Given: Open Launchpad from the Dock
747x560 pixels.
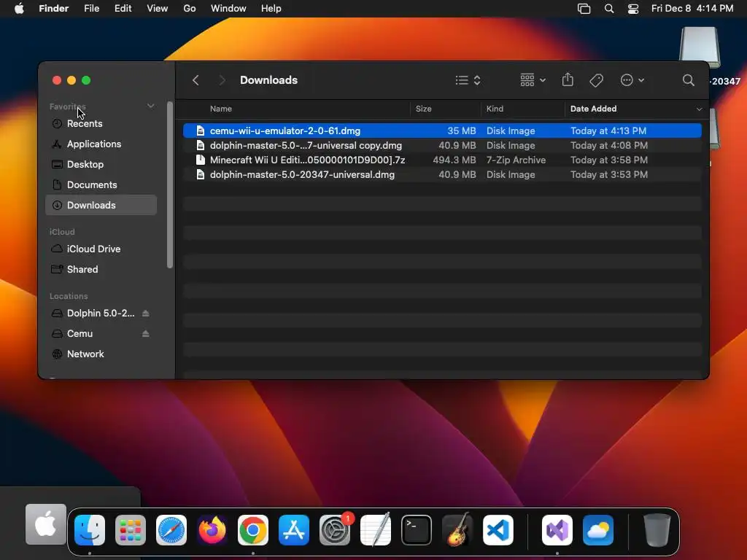Looking at the screenshot, I should (131, 529).
